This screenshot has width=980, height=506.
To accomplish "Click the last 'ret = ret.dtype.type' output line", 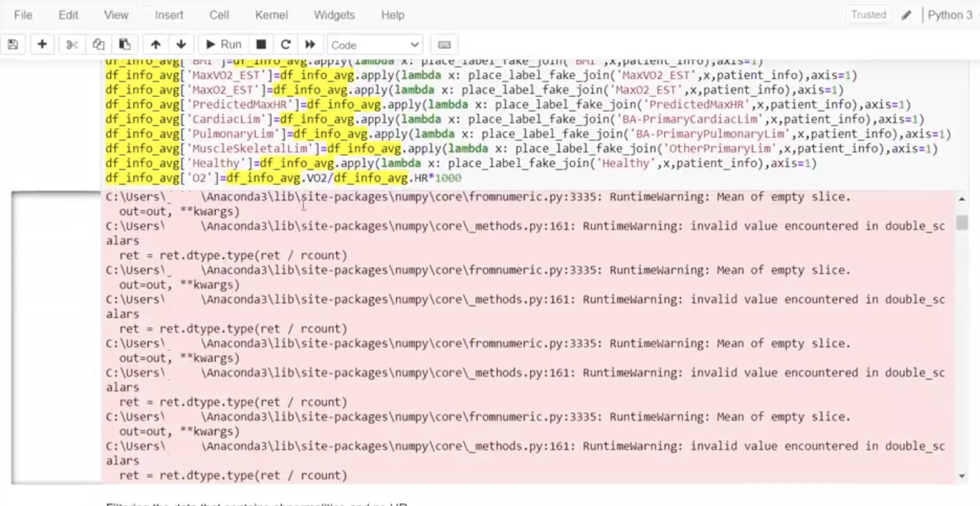I will pyautogui.click(x=233, y=475).
